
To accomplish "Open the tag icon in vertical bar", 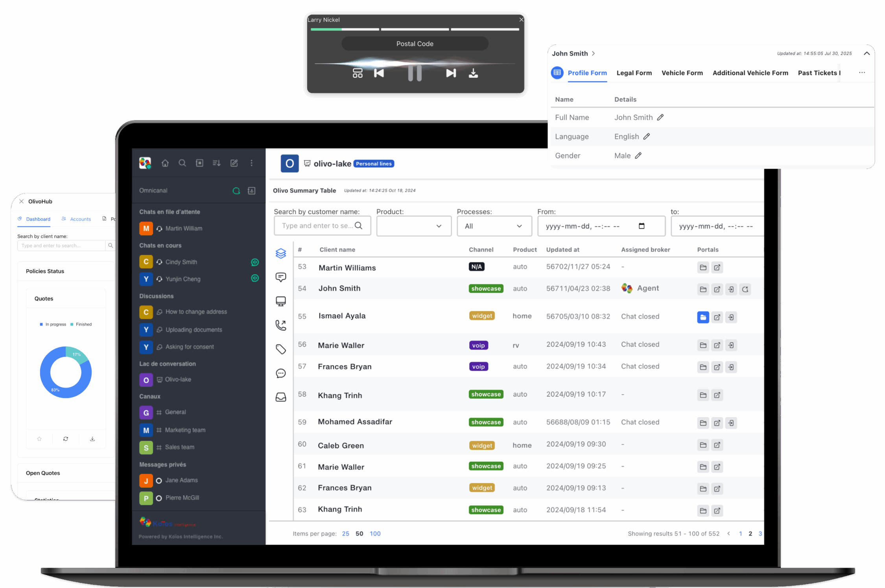I will (x=280, y=349).
